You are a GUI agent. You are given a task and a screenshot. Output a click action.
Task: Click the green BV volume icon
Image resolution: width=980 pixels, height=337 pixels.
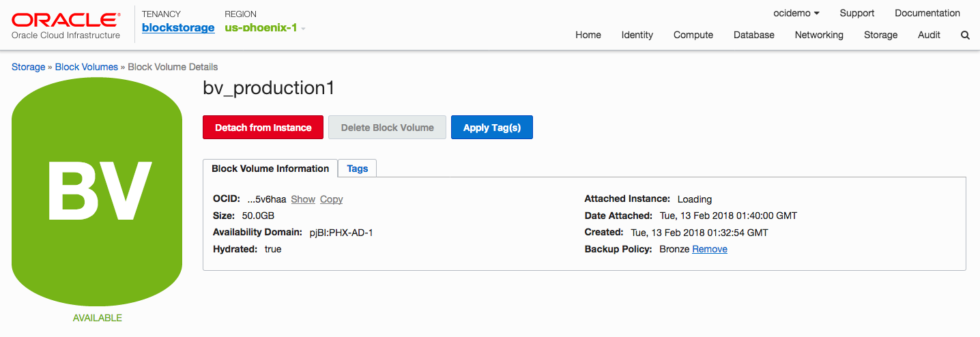[97, 191]
